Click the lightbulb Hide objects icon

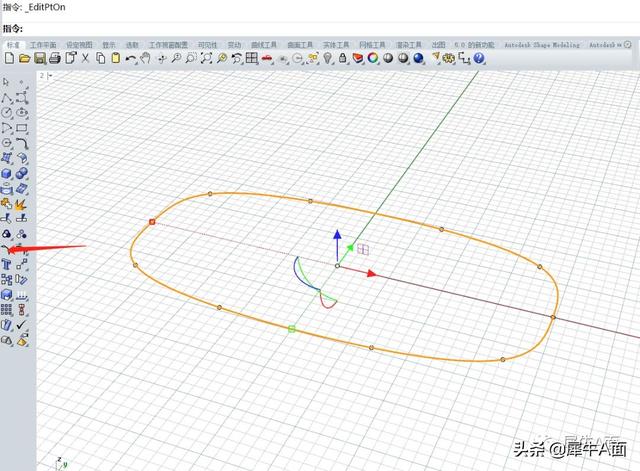[327, 58]
